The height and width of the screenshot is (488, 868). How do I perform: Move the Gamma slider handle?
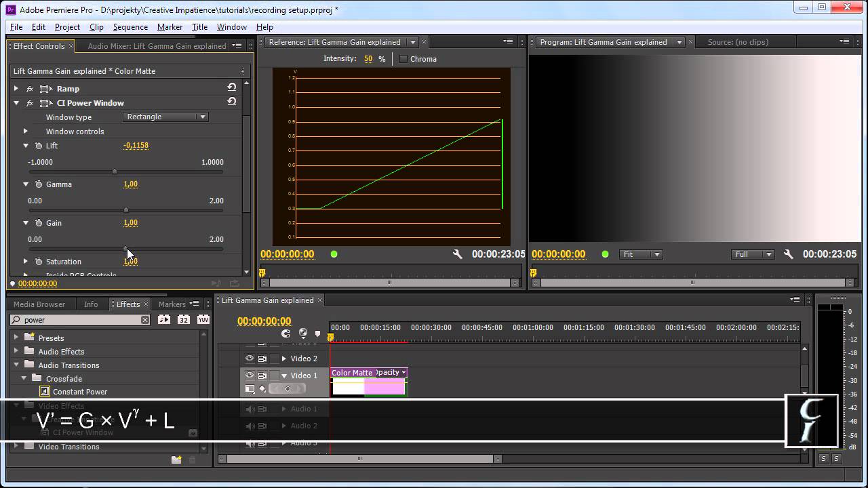(125, 210)
